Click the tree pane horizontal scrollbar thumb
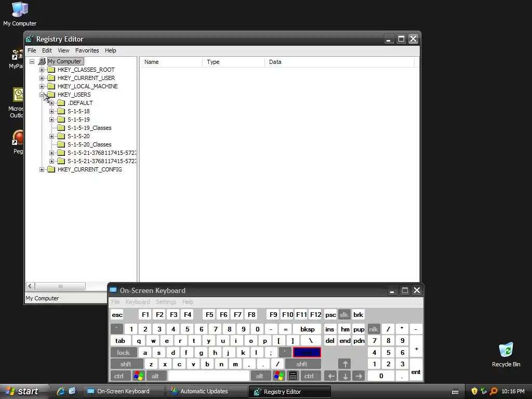Image resolution: width=532 pixels, height=399 pixels. pos(60,286)
